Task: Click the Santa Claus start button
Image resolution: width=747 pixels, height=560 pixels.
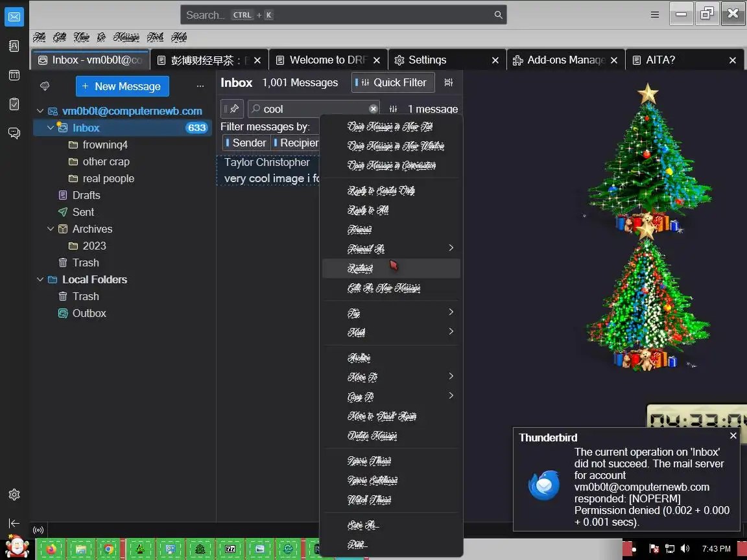Action: click(17, 546)
